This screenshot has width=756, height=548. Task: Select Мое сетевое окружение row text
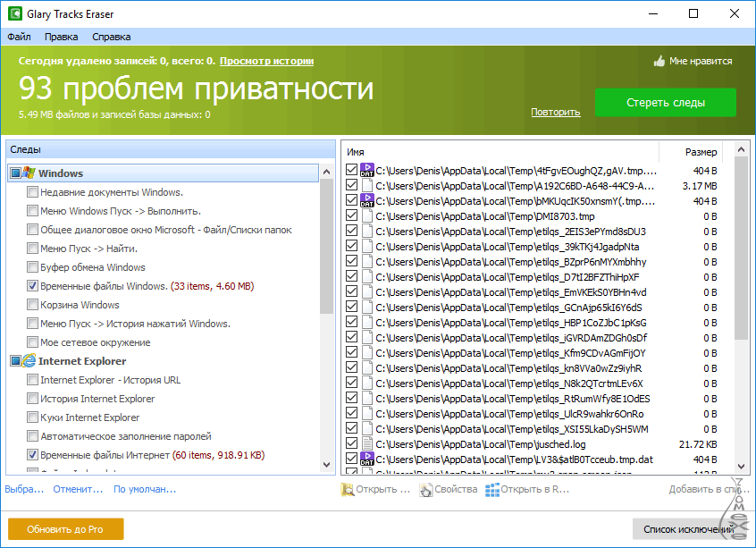tap(96, 342)
